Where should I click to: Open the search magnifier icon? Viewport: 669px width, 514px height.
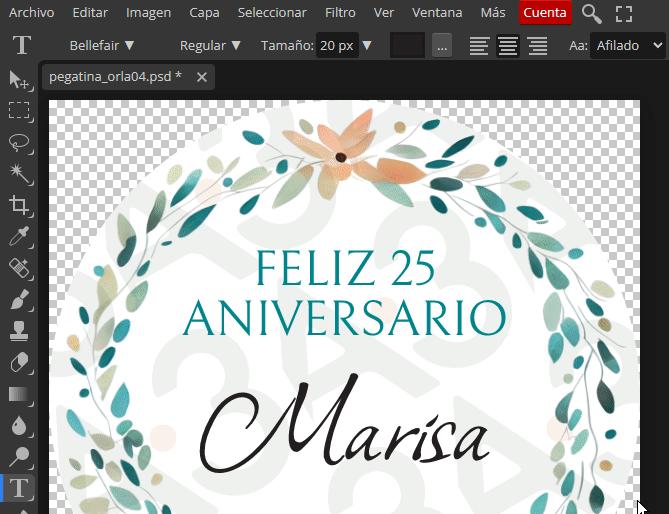(591, 14)
